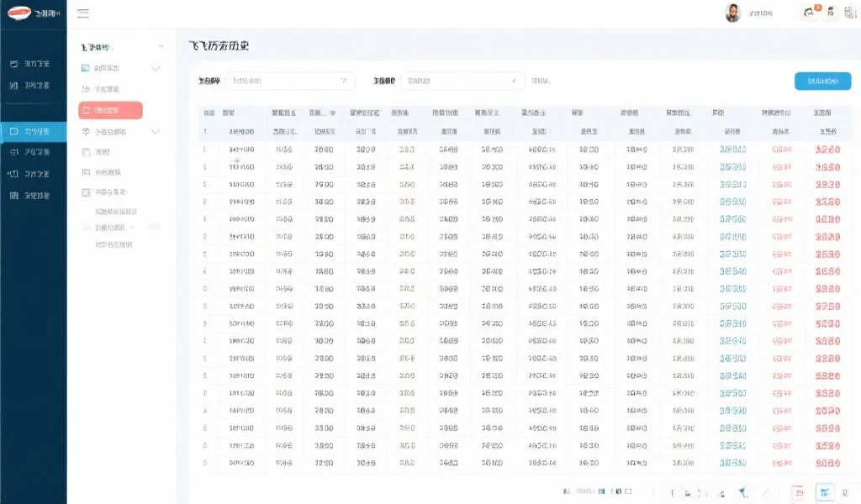Click the blue button above the table
The image size is (861, 504).
point(822,81)
